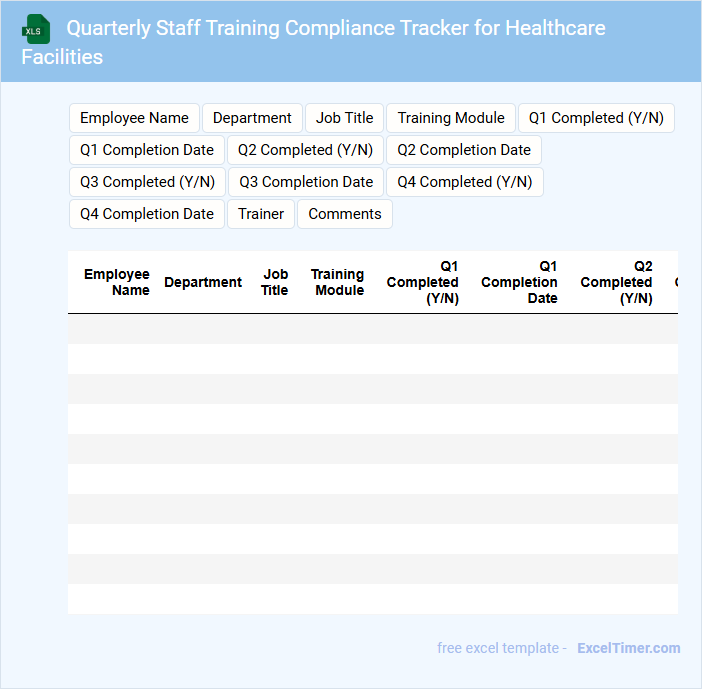Select the Q3 Completion Date tag
This screenshot has width=702, height=689.
coord(306,182)
